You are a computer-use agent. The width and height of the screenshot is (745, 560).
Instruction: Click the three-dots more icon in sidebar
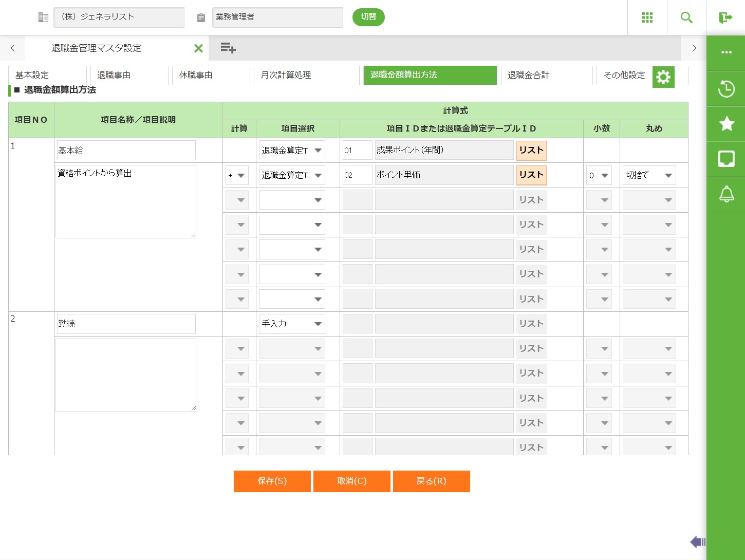click(x=726, y=52)
